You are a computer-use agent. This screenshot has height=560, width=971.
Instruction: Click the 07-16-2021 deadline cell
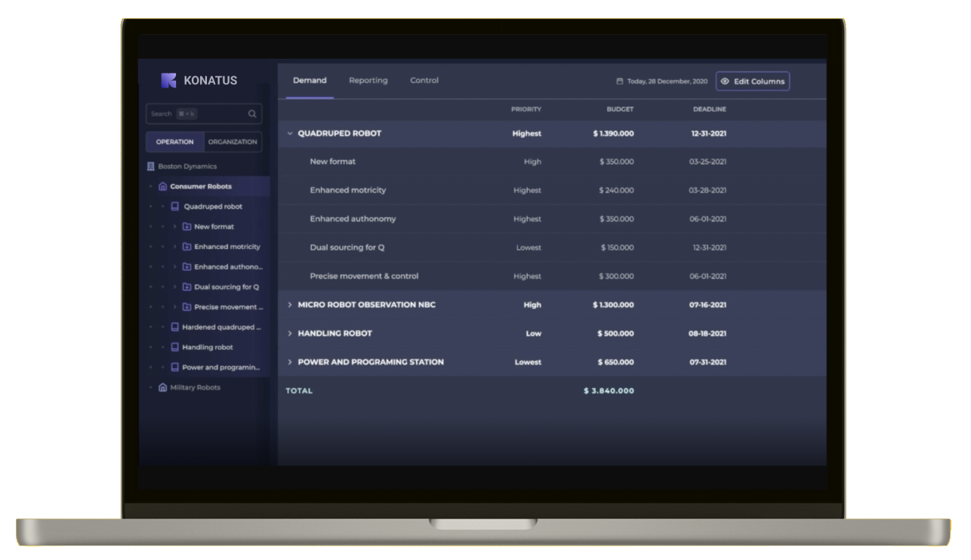pyautogui.click(x=707, y=305)
